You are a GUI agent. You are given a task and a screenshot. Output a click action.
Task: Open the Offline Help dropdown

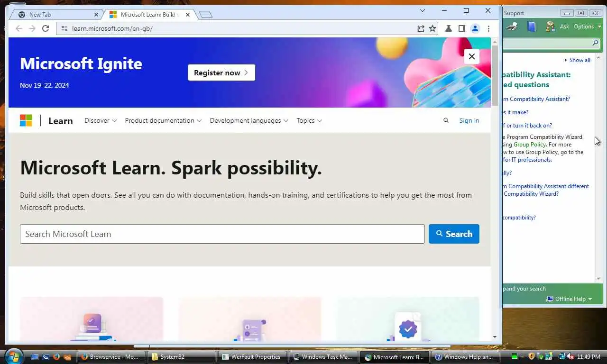point(569,299)
